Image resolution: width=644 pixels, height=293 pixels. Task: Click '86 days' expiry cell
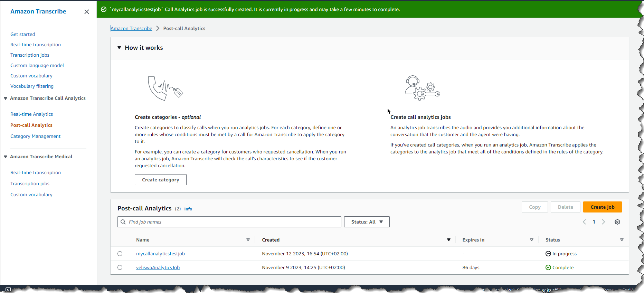point(471,267)
